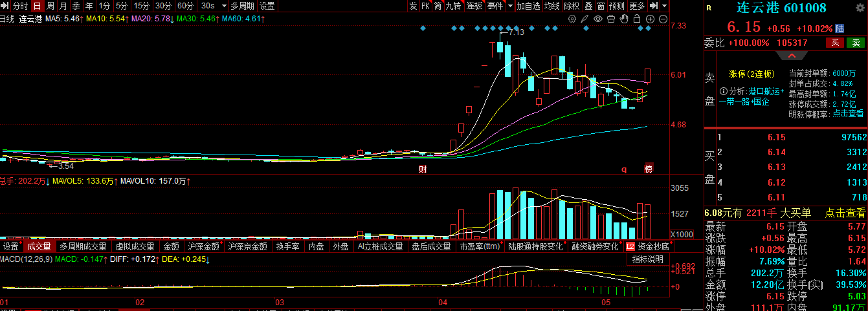Click the right-side collapse arrow icon
This screenshot has width=868, height=311.
click(654, 6)
